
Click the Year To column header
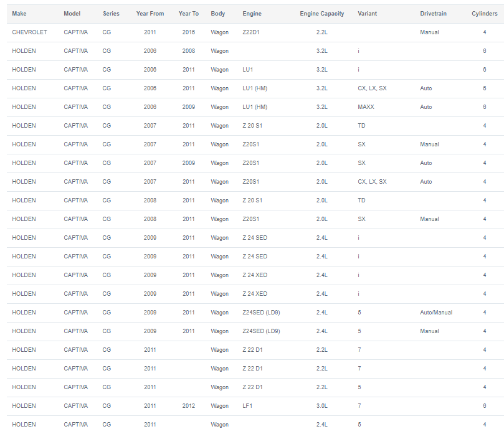(189, 14)
